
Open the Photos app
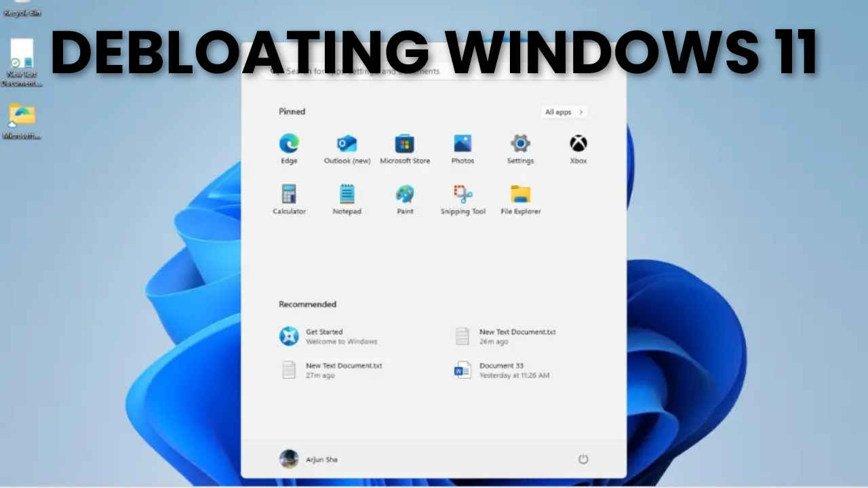[462, 144]
